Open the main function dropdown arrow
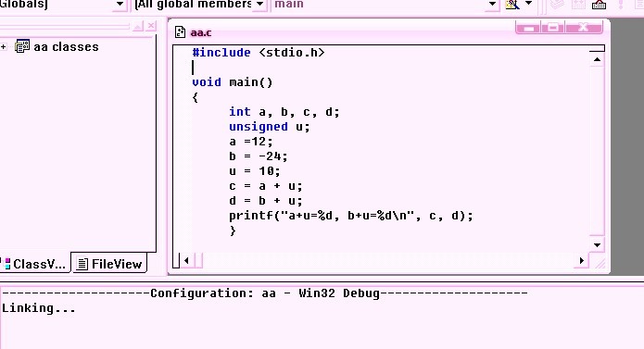 492,4
